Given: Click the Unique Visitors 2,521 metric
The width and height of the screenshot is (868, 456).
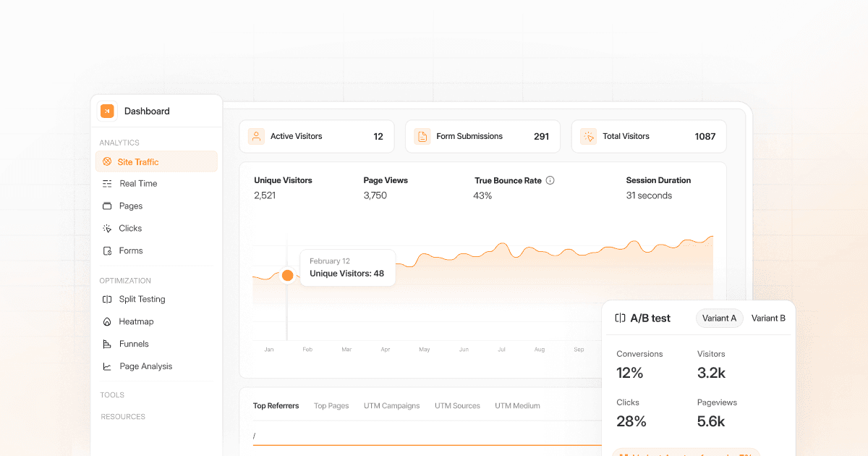Looking at the screenshot, I should (283, 187).
